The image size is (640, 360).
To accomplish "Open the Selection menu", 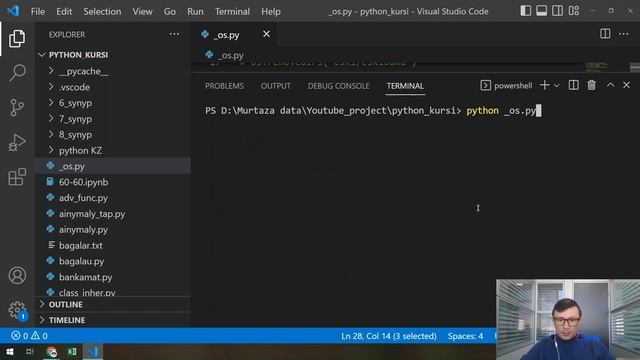I will click(102, 11).
